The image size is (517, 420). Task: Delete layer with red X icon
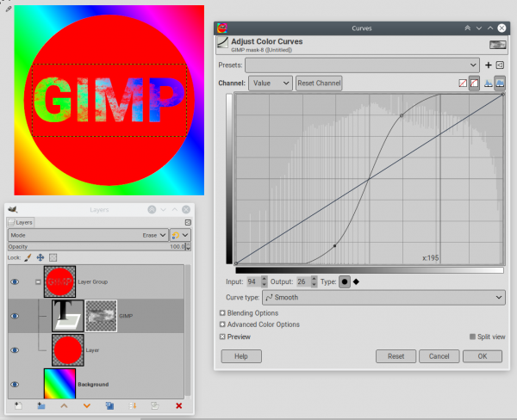178,406
